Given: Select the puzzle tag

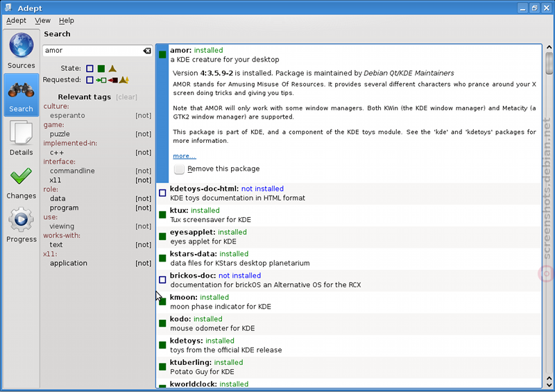Looking at the screenshot, I should [x=60, y=134].
